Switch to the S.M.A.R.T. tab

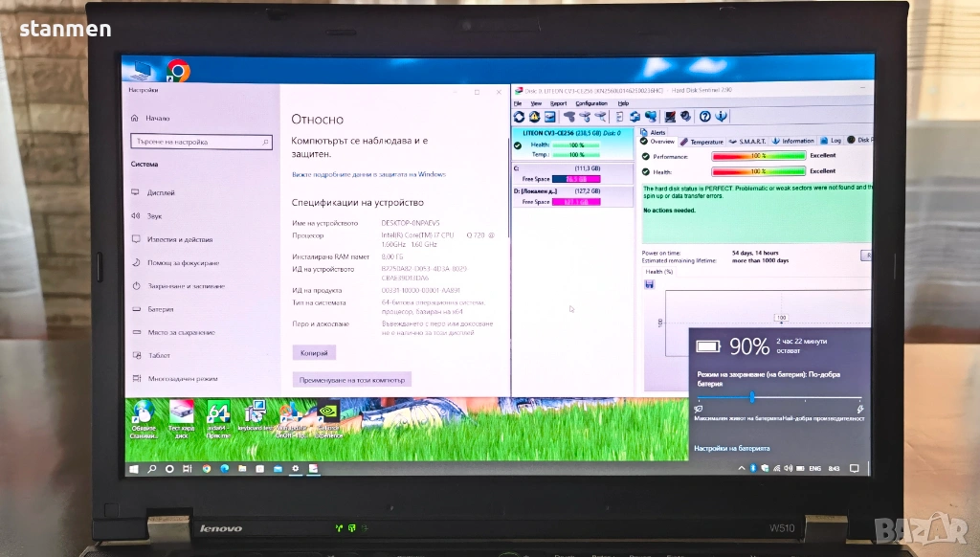747,142
